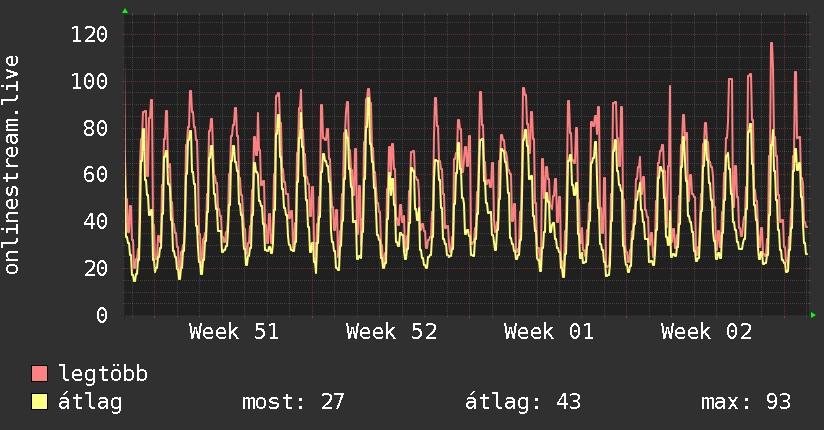This screenshot has width=824, height=430.
Task: Click the "Week 02" x-axis label
Action: click(706, 332)
